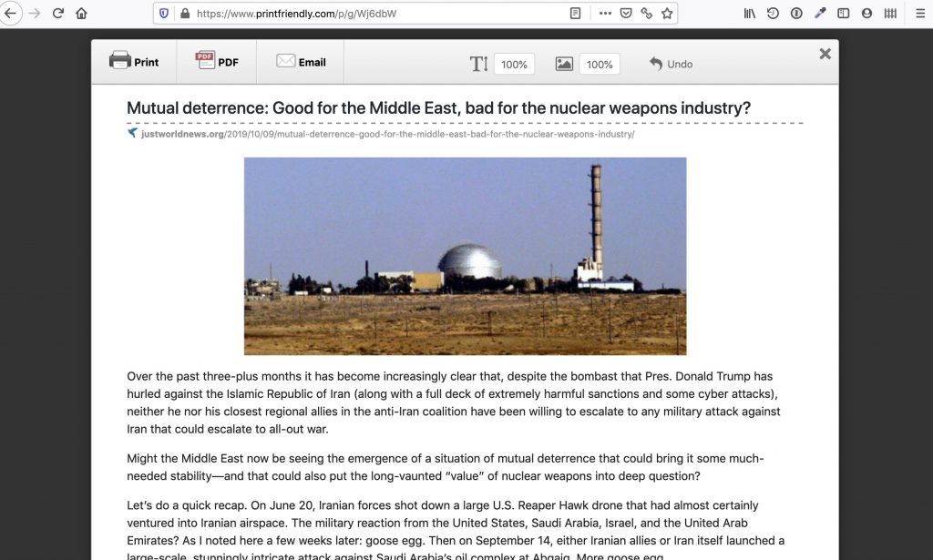Image resolution: width=933 pixels, height=560 pixels.
Task: Click the tracking protection shield icon
Action: [164, 14]
